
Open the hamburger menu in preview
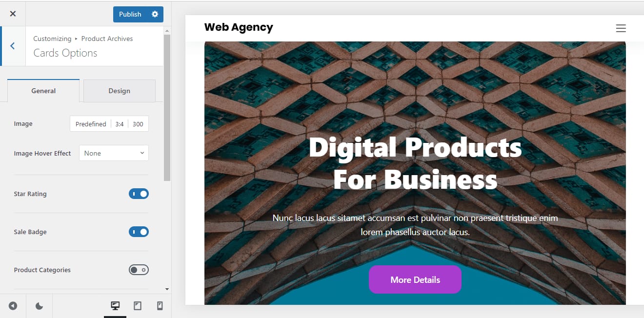click(x=621, y=28)
